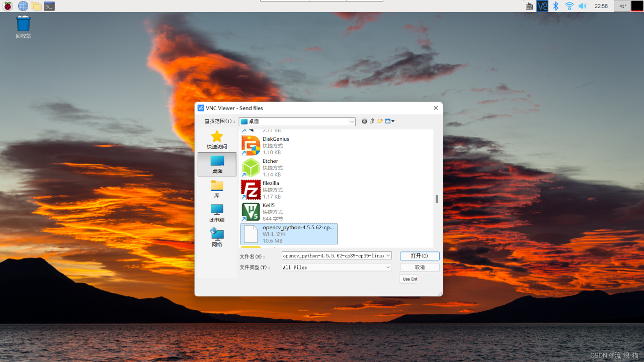Select the Keil5 shortcut icon
The width and height of the screenshot is (644, 362).
point(251,212)
